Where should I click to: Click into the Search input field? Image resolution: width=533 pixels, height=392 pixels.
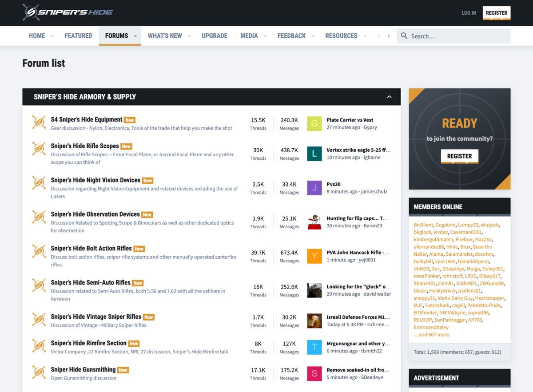457,36
